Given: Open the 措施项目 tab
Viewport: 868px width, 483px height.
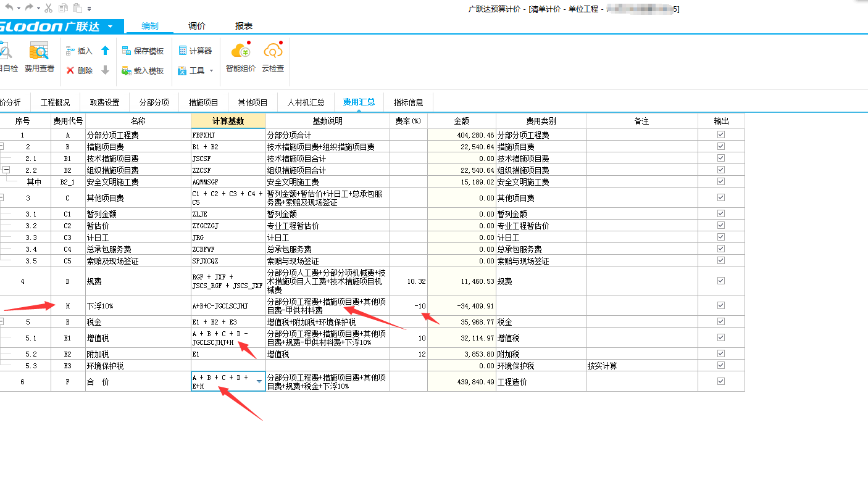Looking at the screenshot, I should [x=204, y=102].
